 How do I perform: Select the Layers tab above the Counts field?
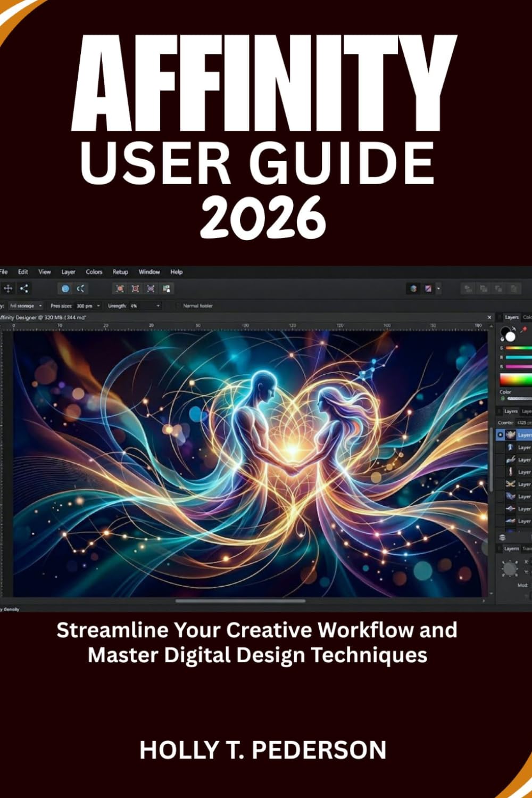pos(511,412)
